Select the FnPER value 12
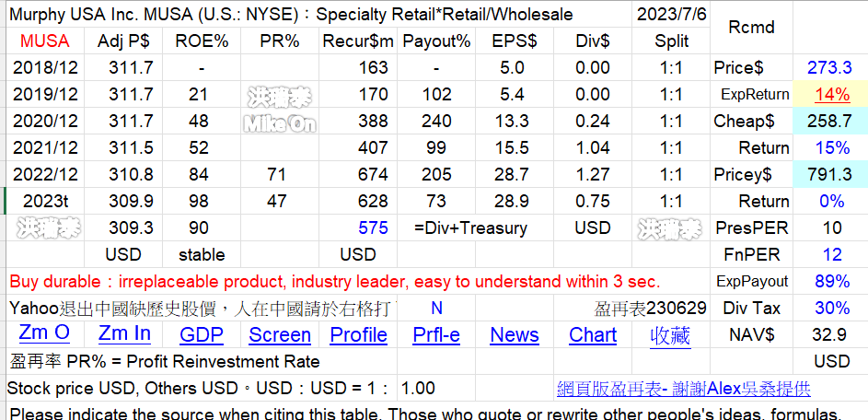Image resolution: width=868 pixels, height=420 pixels. click(x=829, y=254)
